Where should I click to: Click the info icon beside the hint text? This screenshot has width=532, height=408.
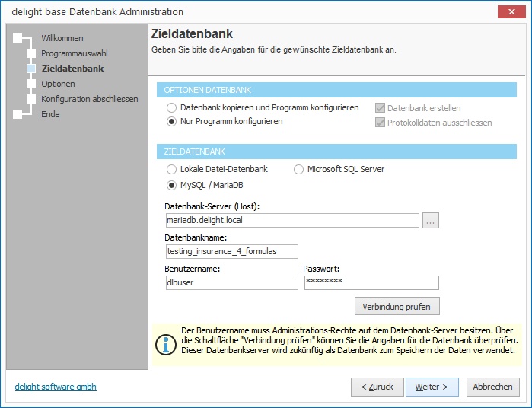click(x=165, y=343)
